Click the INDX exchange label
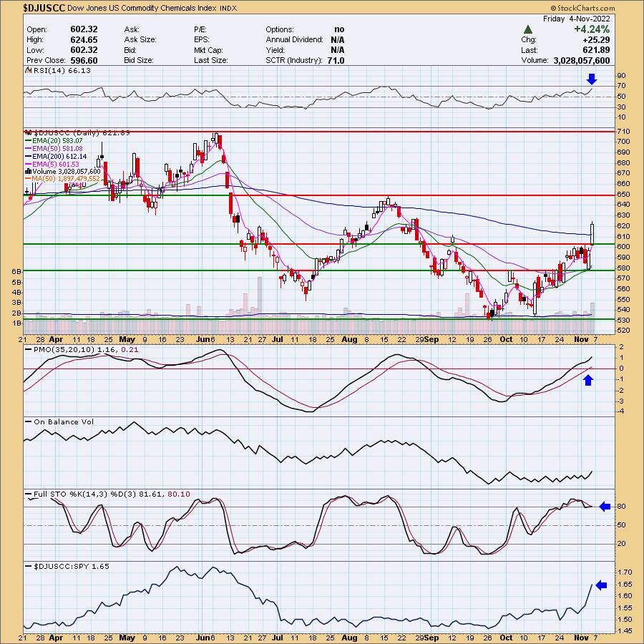This screenshot has height=644, width=644. (x=228, y=8)
